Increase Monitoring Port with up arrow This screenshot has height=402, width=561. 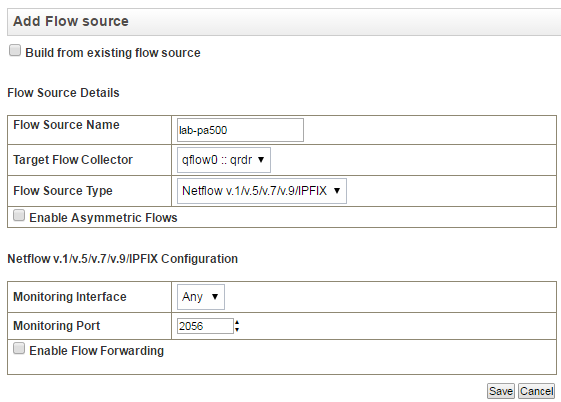pos(237,323)
